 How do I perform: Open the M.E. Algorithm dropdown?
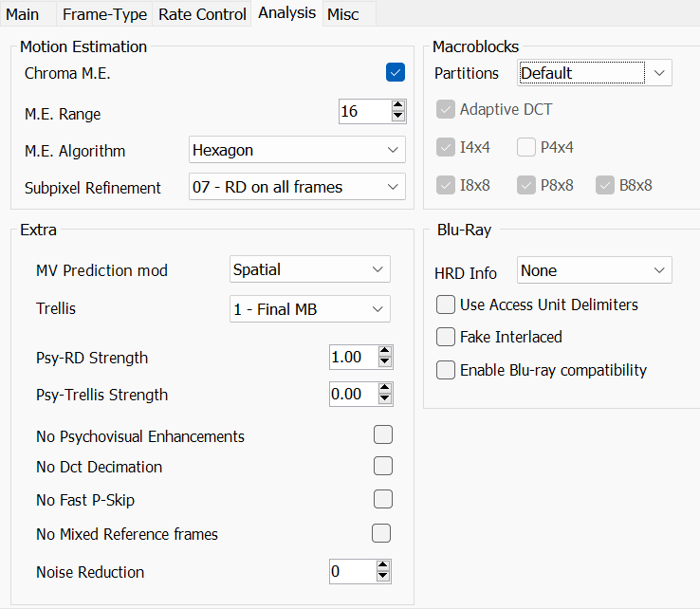(297, 150)
